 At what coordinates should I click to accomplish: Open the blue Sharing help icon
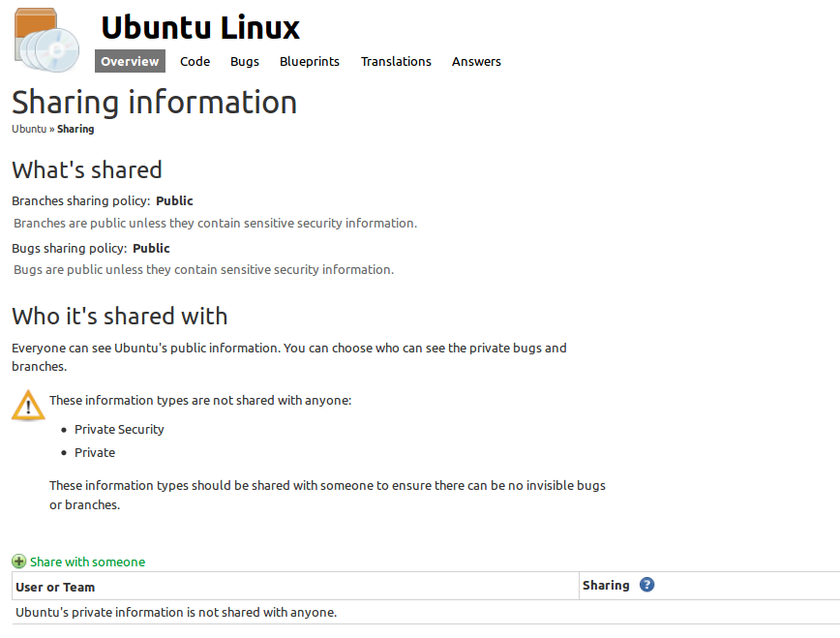tap(647, 585)
